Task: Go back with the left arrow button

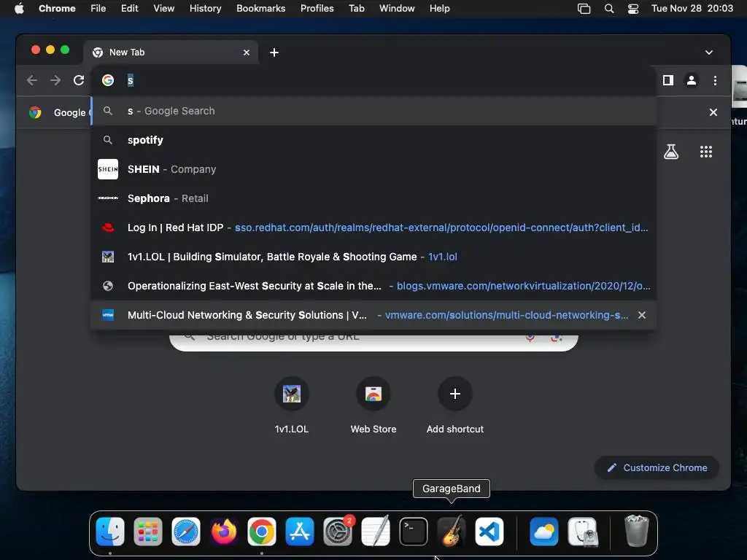Action: click(x=32, y=80)
